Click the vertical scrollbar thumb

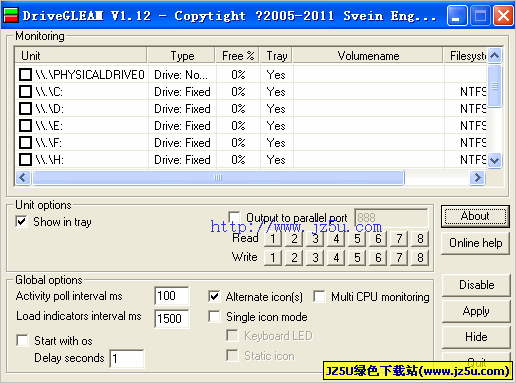pos(495,86)
